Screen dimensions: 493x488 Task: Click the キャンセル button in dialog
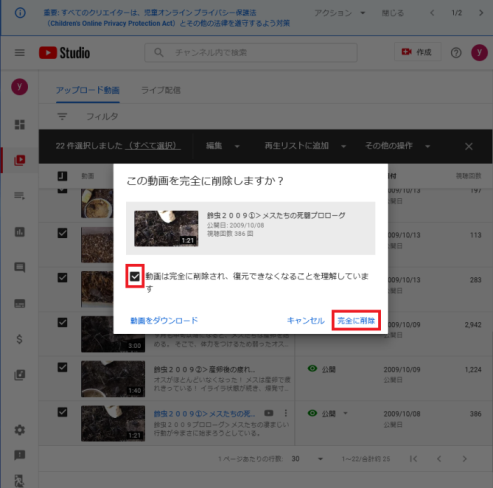point(306,321)
